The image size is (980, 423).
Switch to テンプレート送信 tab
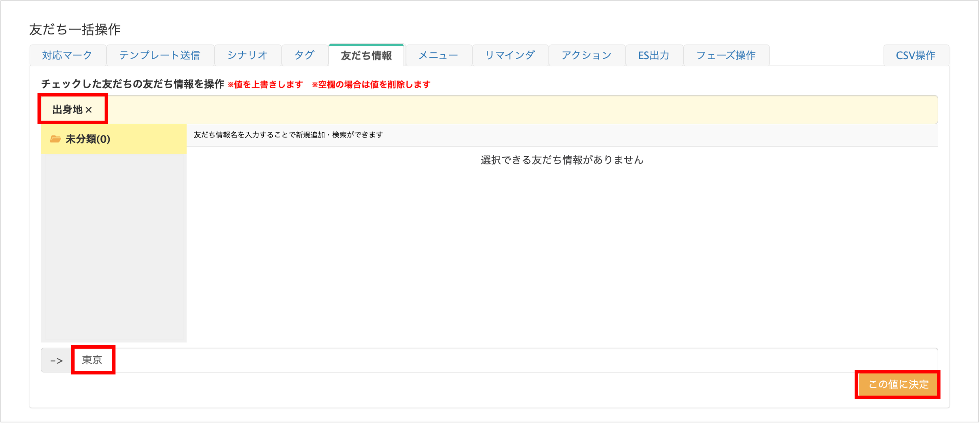tap(159, 55)
